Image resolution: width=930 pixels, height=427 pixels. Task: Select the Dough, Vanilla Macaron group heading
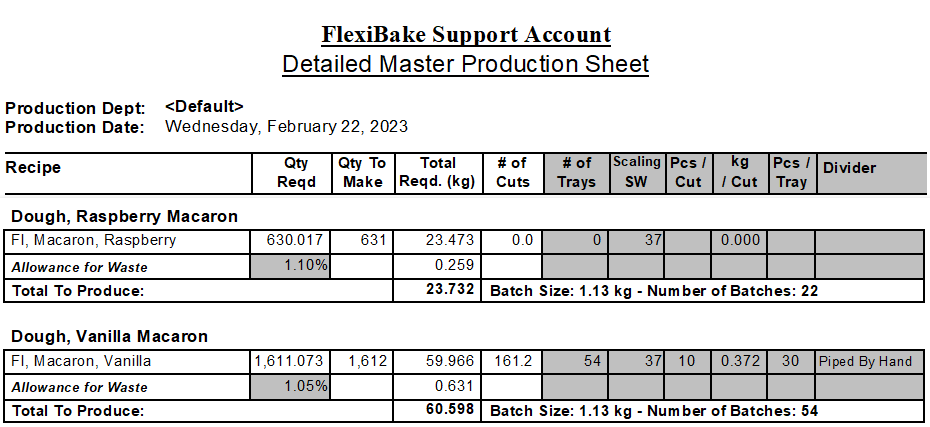click(110, 337)
